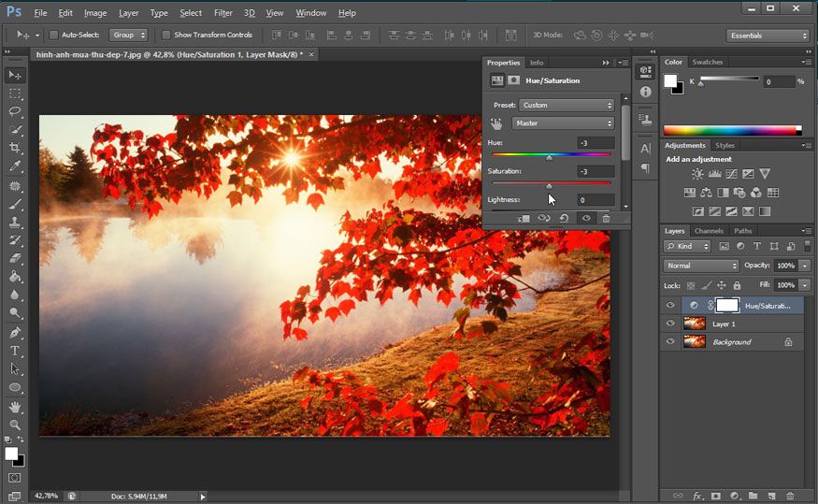The image size is (818, 504).
Task: Select the Paint Bucket tool
Action: [15, 277]
